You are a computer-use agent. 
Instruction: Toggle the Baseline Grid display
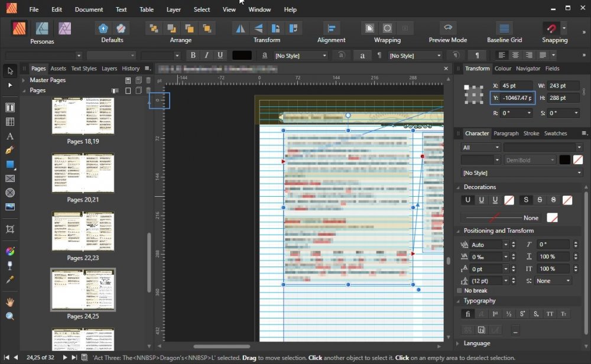click(x=504, y=28)
